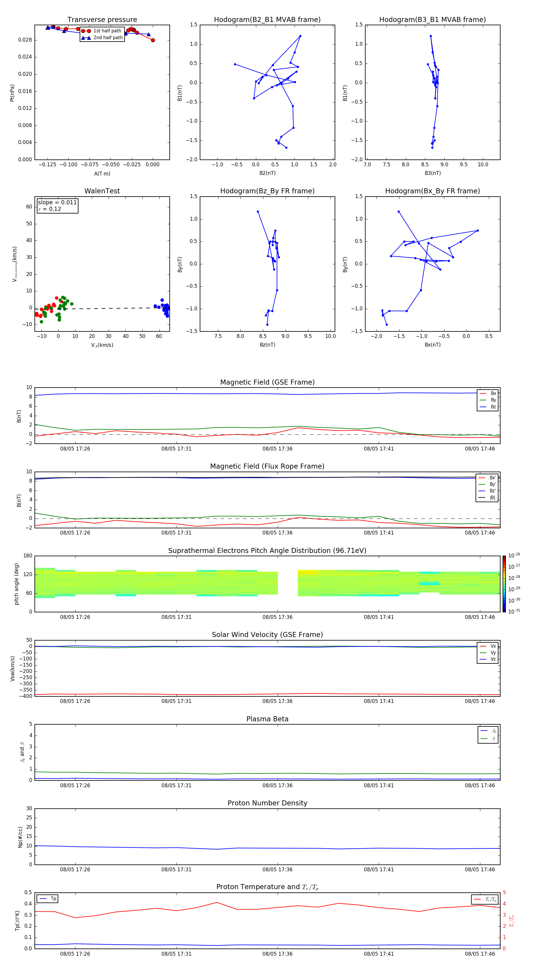Click the 'r = 0.12' annotation
Viewport: 535px width, 980px height.
50,209
